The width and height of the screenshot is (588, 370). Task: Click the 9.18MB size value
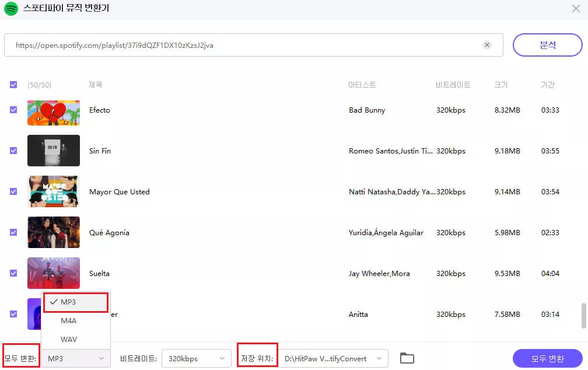tap(508, 151)
